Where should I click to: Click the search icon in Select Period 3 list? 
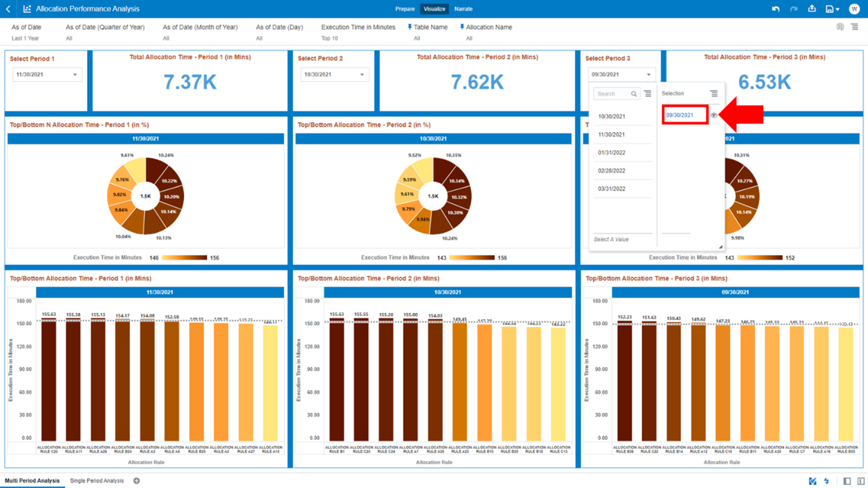pyautogui.click(x=634, y=93)
